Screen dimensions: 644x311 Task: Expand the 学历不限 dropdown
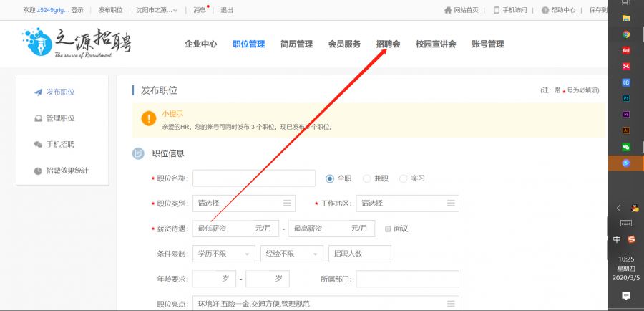point(223,254)
